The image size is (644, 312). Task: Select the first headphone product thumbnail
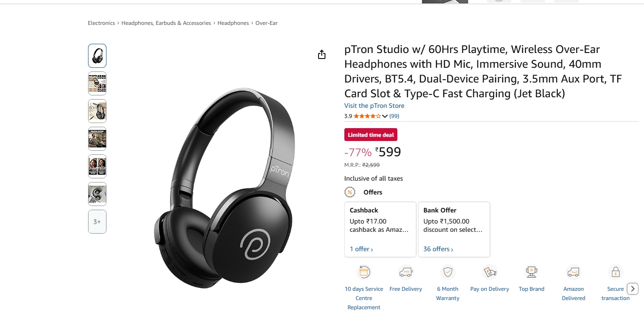coord(97,56)
